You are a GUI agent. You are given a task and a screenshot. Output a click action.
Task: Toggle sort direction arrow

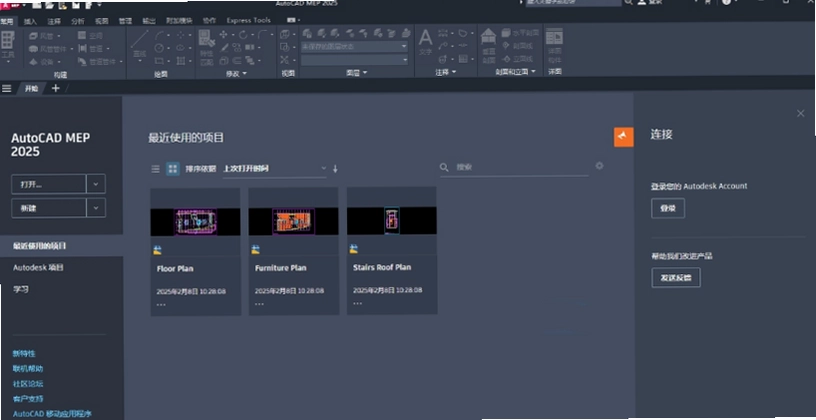pyautogui.click(x=335, y=169)
